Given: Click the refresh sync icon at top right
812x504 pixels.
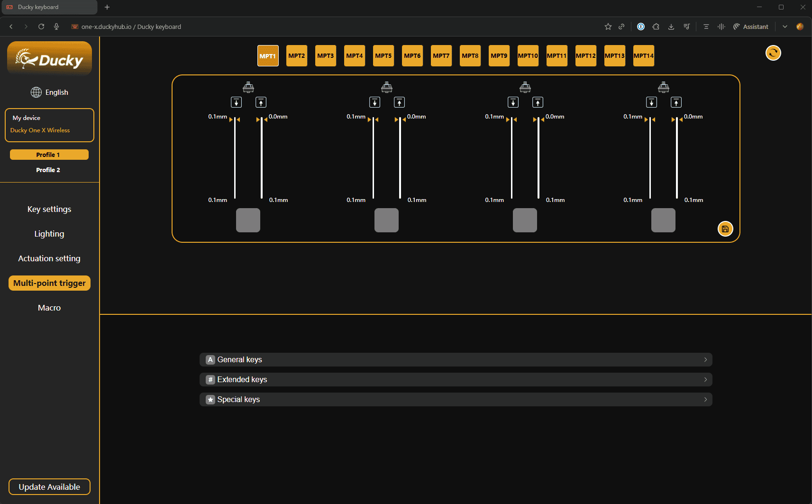Looking at the screenshot, I should (x=773, y=53).
